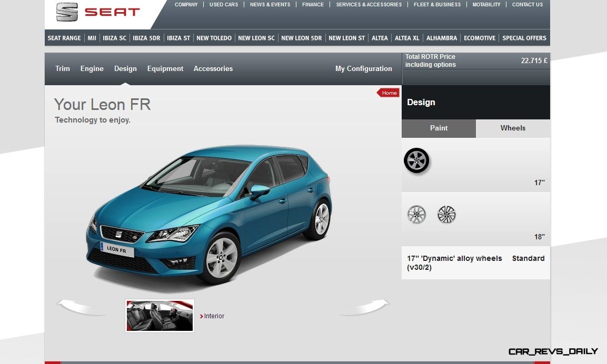Open the Special Offers page
This screenshot has width=607, height=364.
click(524, 38)
